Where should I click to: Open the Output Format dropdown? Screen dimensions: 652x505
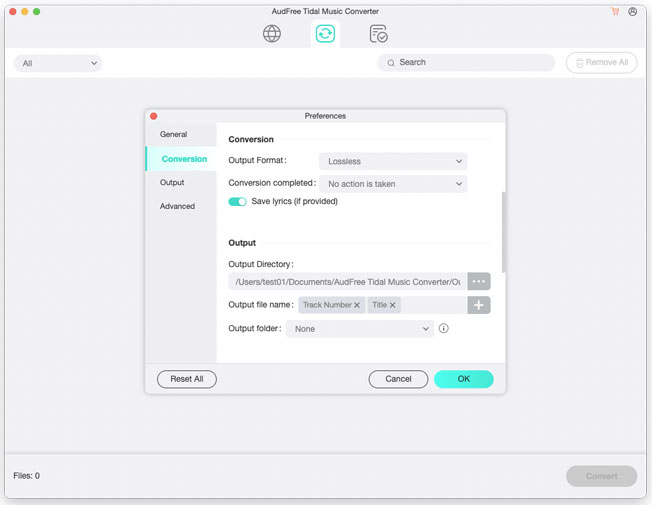click(393, 161)
